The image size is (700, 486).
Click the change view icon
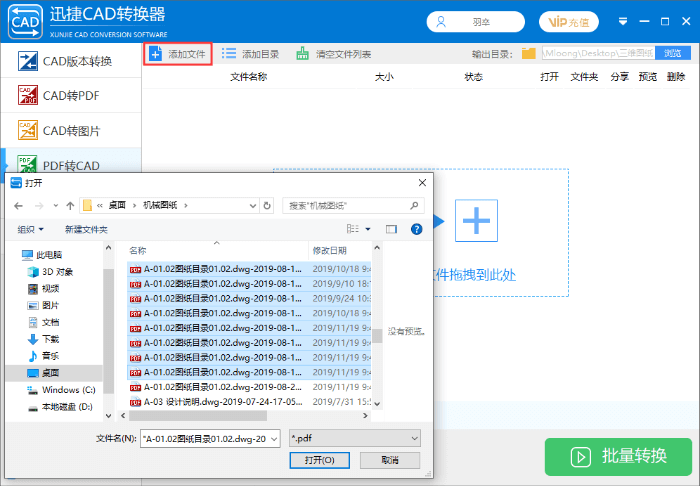[353, 229]
